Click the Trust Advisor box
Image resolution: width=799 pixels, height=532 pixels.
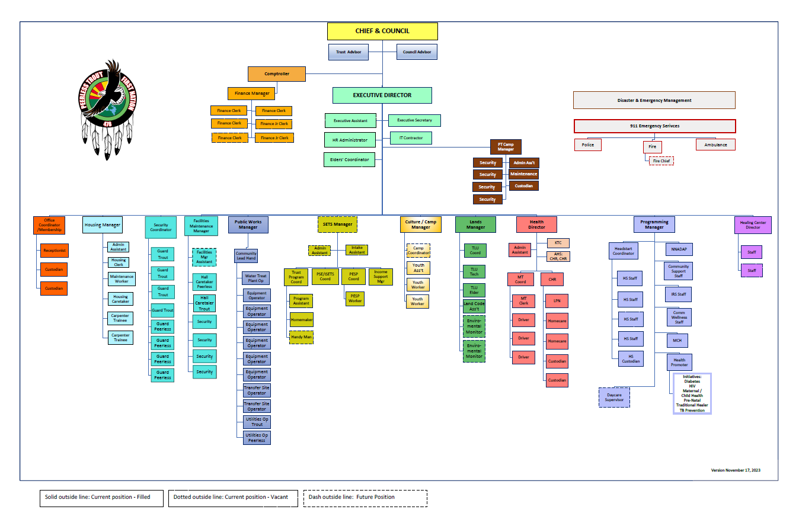(x=349, y=52)
